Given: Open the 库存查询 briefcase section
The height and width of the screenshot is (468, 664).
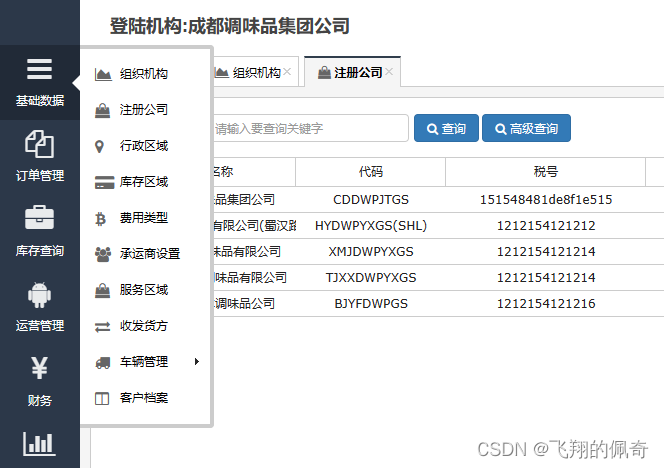Looking at the screenshot, I should [39, 231].
